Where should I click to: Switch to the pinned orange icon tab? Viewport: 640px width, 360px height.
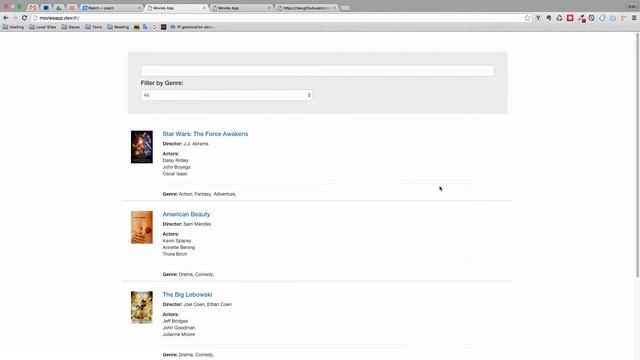click(x=72, y=8)
